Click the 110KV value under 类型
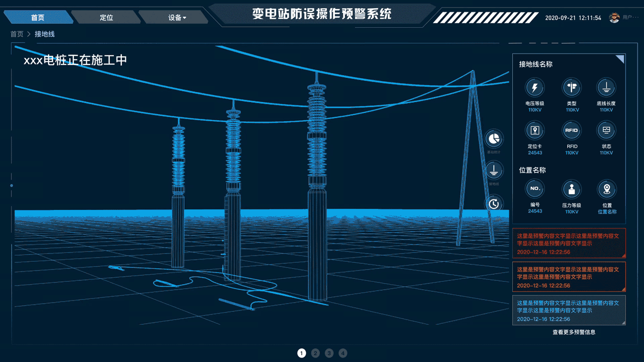This screenshot has height=362, width=644. (x=572, y=110)
